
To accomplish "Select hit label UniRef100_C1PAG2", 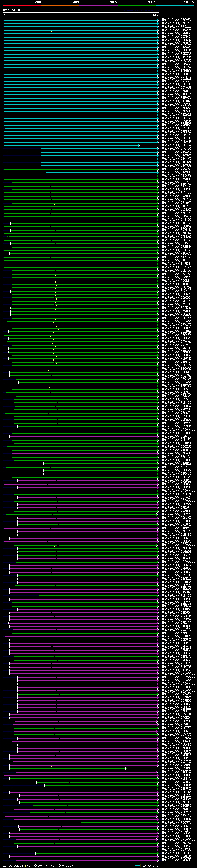I will pyautogui.click(x=176, y=484).
